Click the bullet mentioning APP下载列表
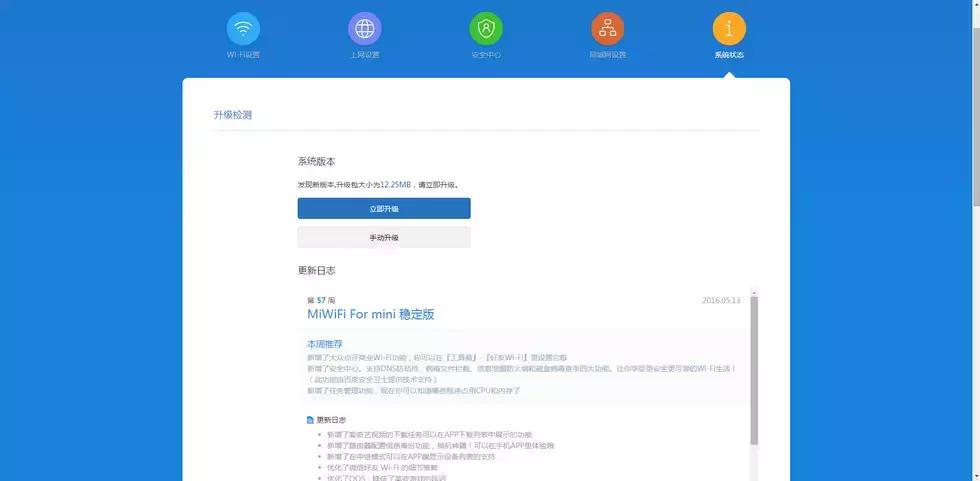This screenshot has height=481, width=980. coord(429,434)
